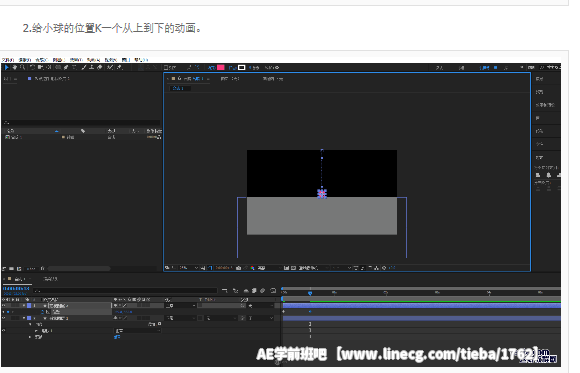Click the graph icon beside Position property
Screen dimensions: 580x373
[47, 312]
